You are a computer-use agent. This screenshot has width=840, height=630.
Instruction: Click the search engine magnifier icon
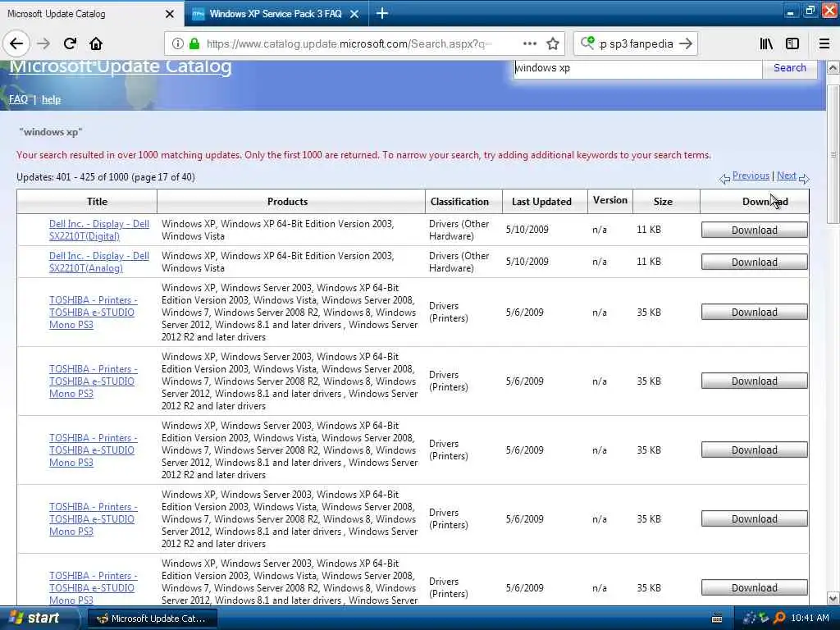tap(587, 43)
